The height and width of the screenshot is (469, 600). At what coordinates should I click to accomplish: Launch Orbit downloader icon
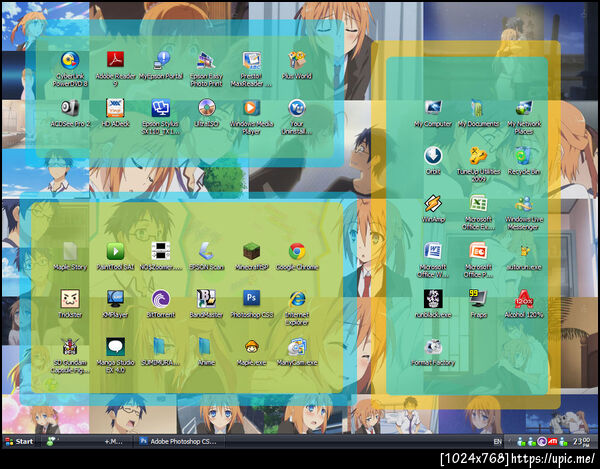click(433, 156)
